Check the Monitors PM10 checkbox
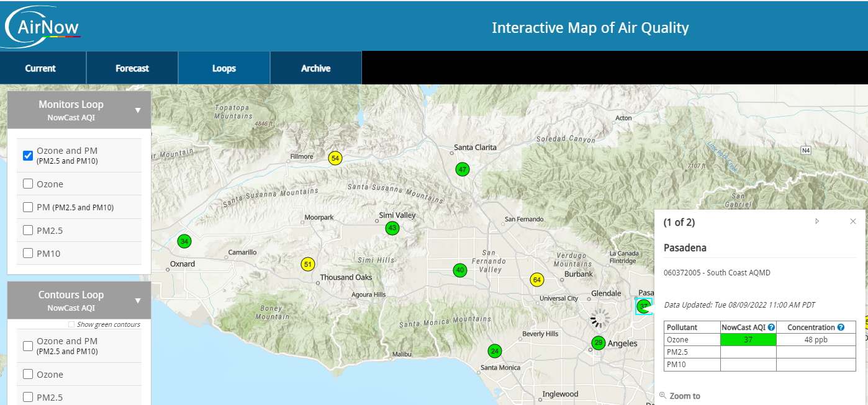The height and width of the screenshot is (405, 868). click(x=28, y=253)
